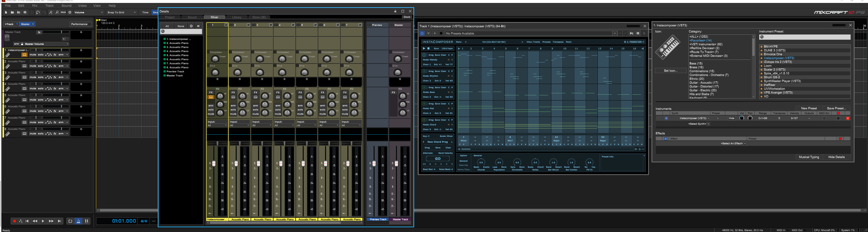
Task: Open keyboard icon on Instacomposer track
Action: (24, 55)
